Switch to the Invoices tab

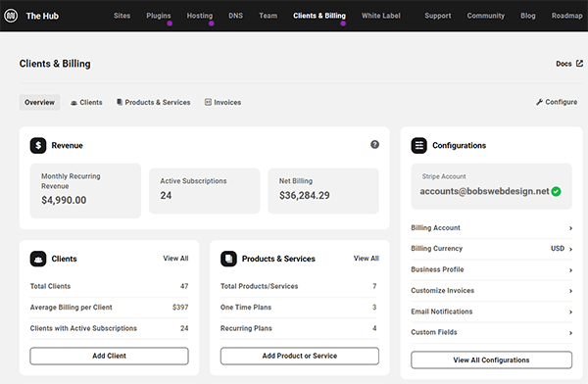coord(223,103)
